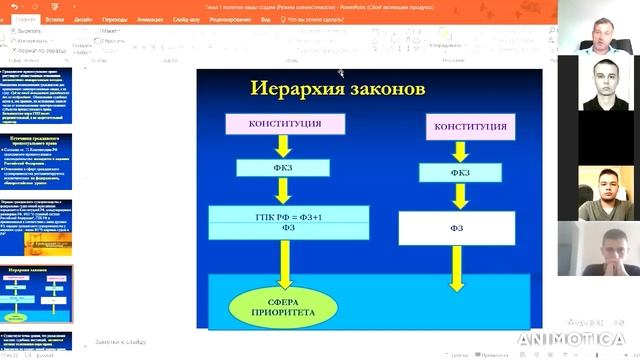Select the right КОНСТИТУЦИЯ box on slide

pyautogui.click(x=470, y=127)
